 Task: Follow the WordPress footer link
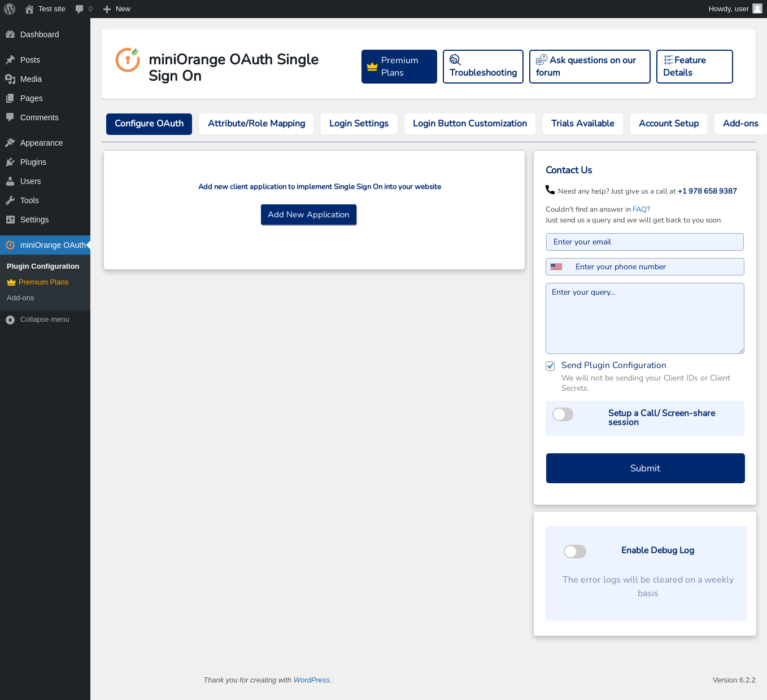pos(311,680)
